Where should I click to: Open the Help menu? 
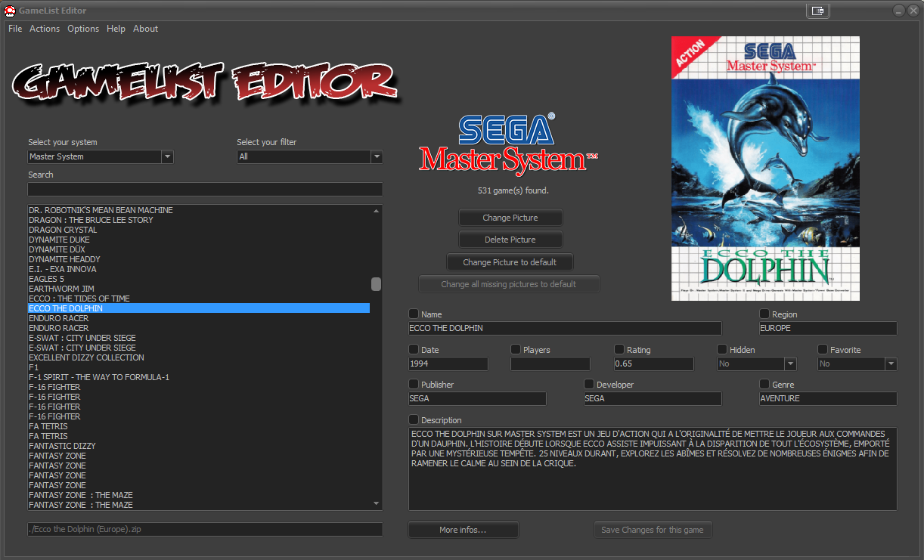pos(116,29)
